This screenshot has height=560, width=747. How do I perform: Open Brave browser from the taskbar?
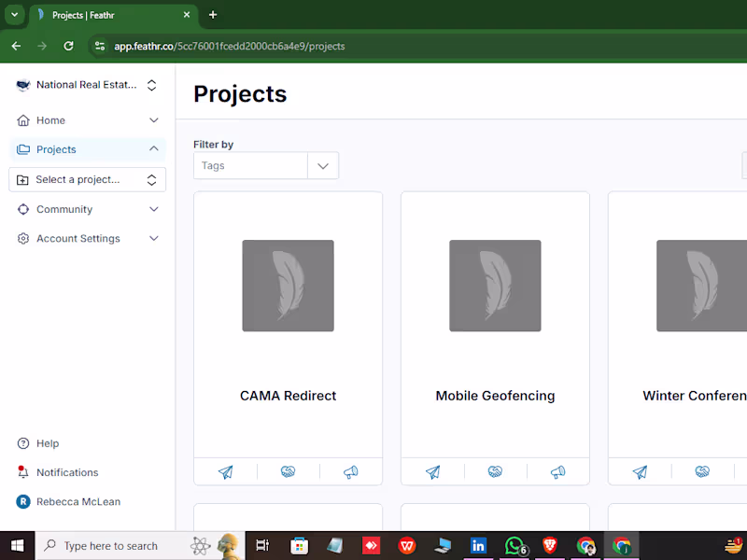click(550, 546)
